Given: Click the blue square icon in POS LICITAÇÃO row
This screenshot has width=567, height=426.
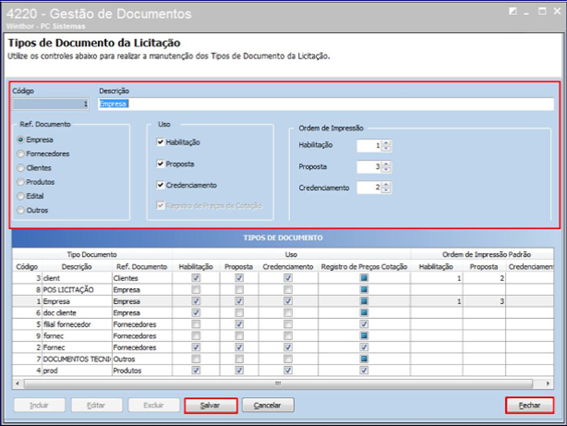Looking at the screenshot, I should (x=364, y=289).
